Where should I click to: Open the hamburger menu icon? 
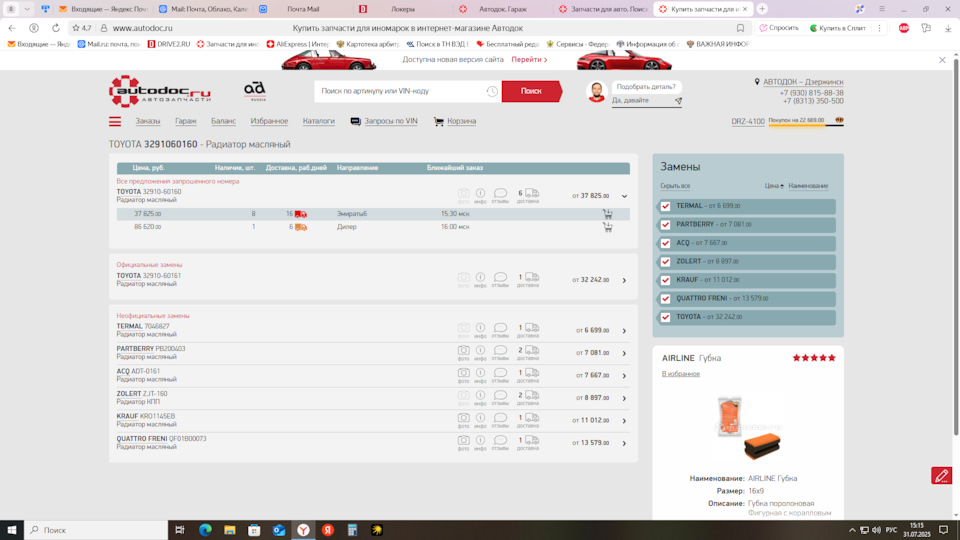[114, 121]
